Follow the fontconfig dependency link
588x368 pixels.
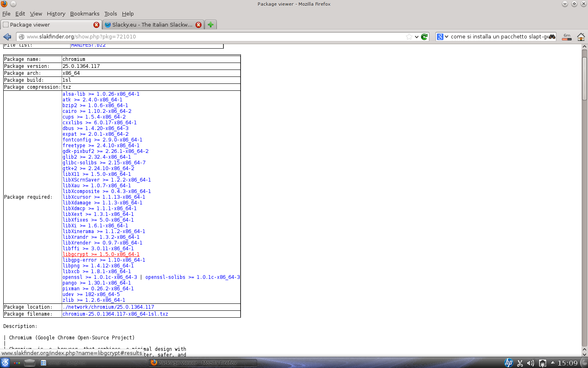pyautogui.click(x=102, y=140)
